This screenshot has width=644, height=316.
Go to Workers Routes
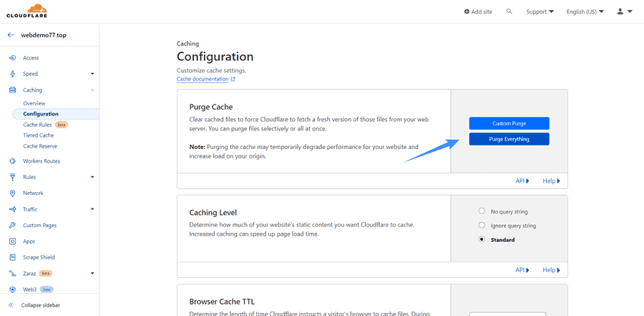pyautogui.click(x=42, y=161)
